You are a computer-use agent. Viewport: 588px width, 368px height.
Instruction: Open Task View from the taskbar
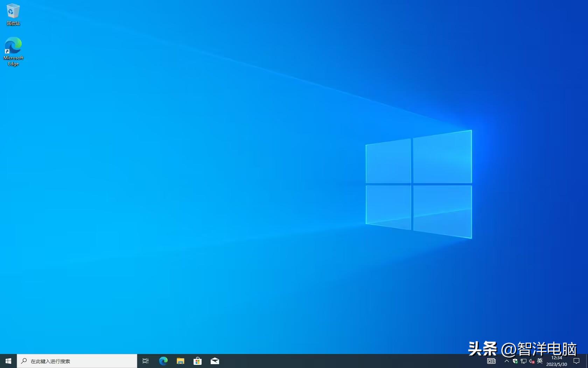click(145, 361)
